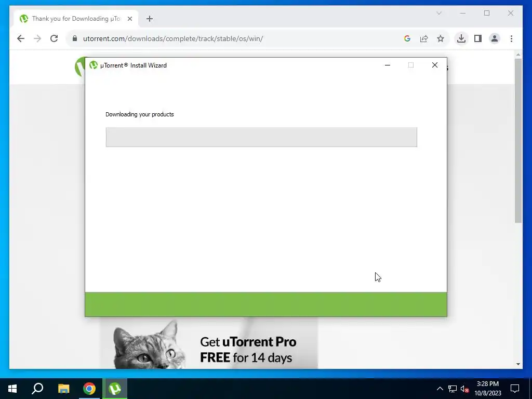Image resolution: width=532 pixels, height=399 pixels.
Task: Click 'Downloading your products' text
Action: [139, 114]
